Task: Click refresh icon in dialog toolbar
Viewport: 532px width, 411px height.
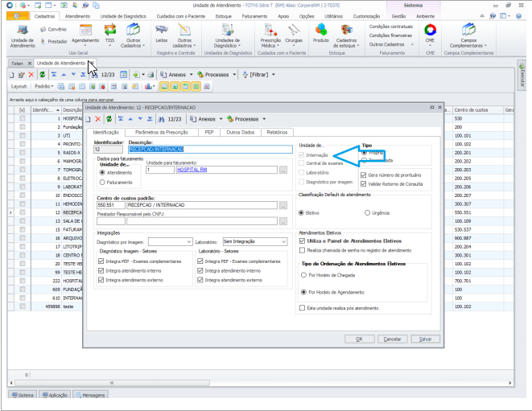Action: (x=109, y=119)
